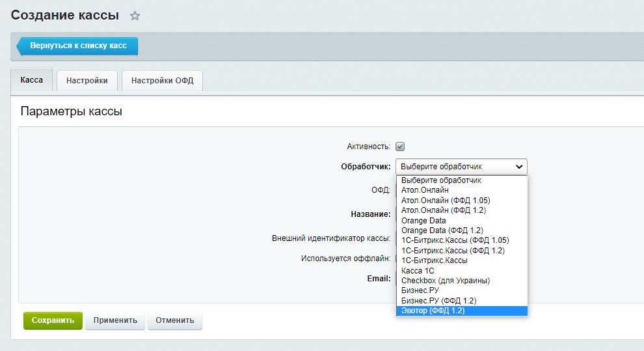
Task: Click the favorite star icon next to title
Action: click(135, 15)
